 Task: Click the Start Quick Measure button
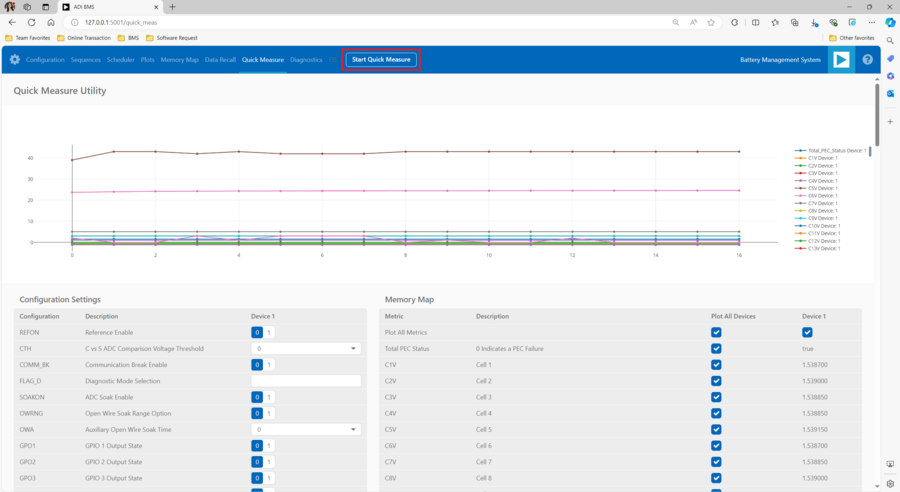click(x=381, y=60)
